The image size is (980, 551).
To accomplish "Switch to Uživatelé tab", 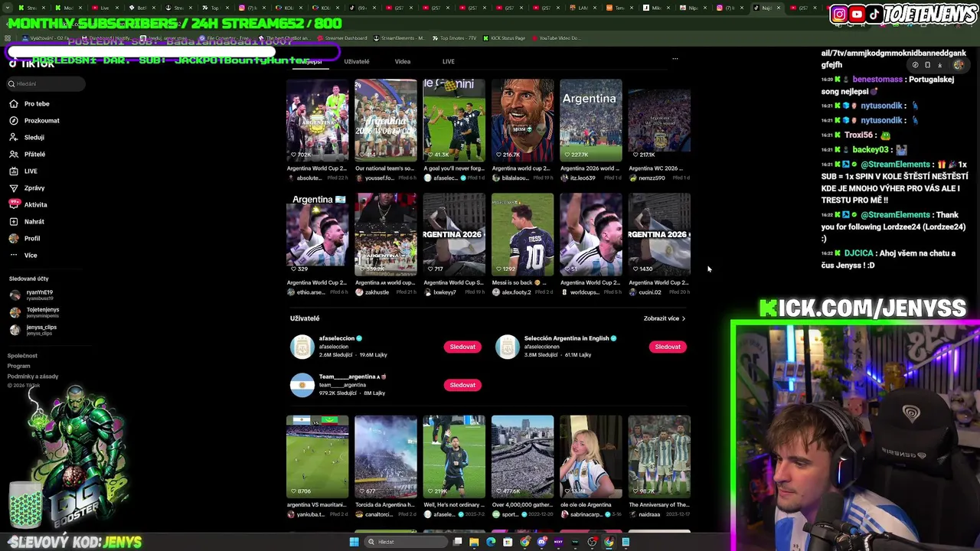I will pyautogui.click(x=357, y=61).
